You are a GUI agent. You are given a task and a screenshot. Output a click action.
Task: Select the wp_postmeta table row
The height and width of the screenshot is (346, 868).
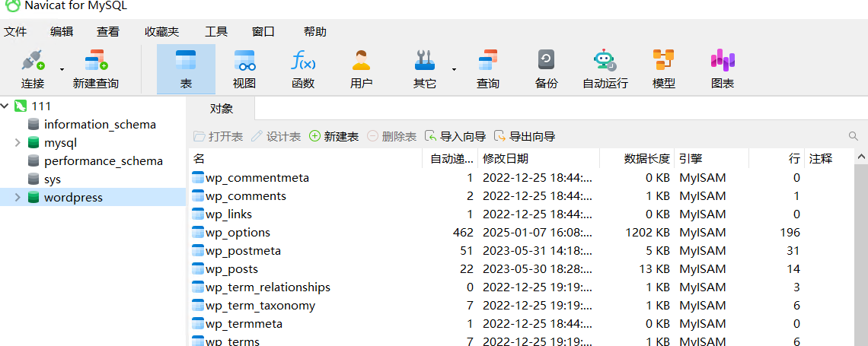(522, 250)
